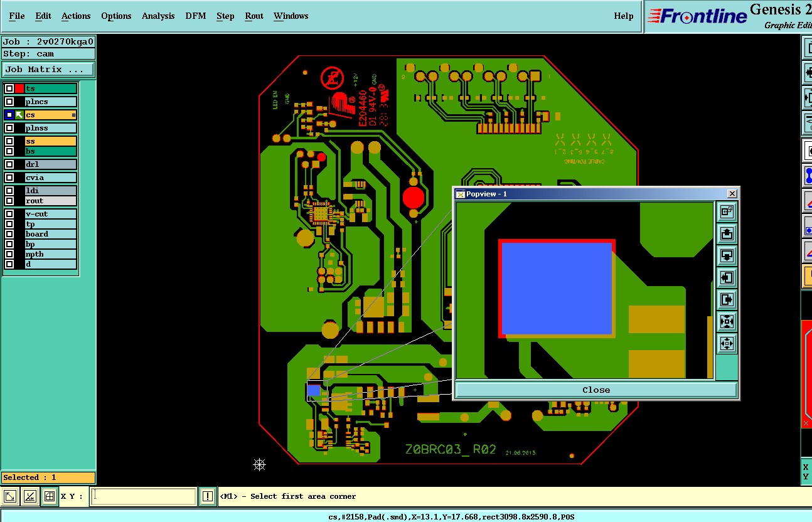Select the d layer name

coord(51,264)
